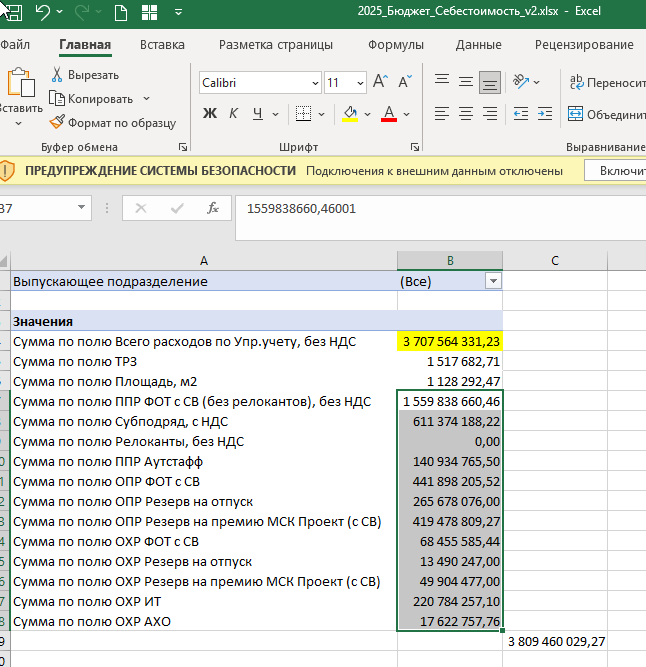The height and width of the screenshot is (667, 646).
Task: Open the (Все) pivot filter dropdown
Action: tap(492, 282)
